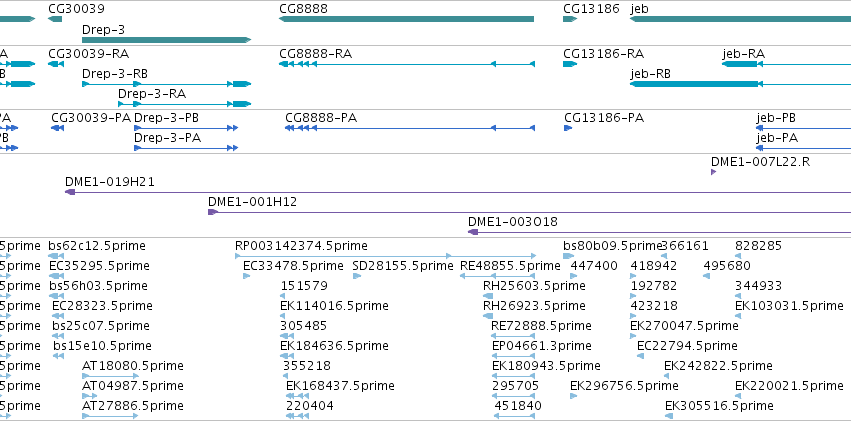
Task: Select the Drep-3-RB transcript label
Action: (115, 74)
